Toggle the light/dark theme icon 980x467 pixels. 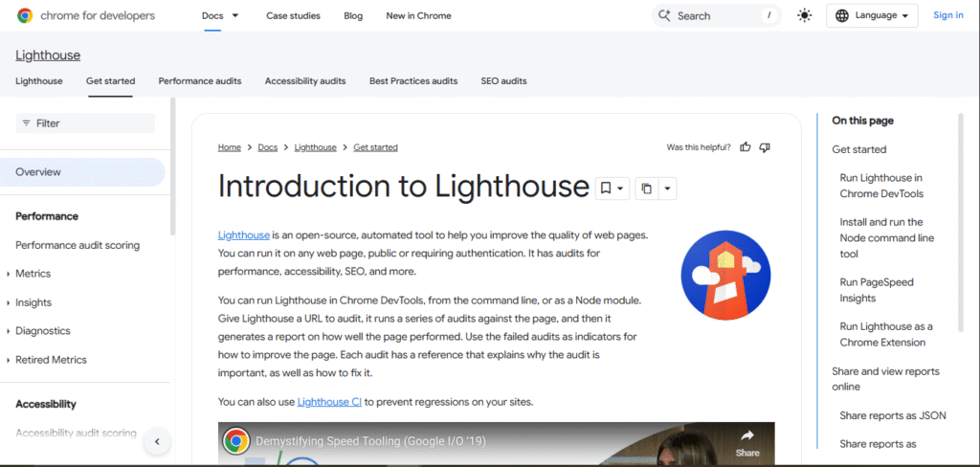point(804,15)
